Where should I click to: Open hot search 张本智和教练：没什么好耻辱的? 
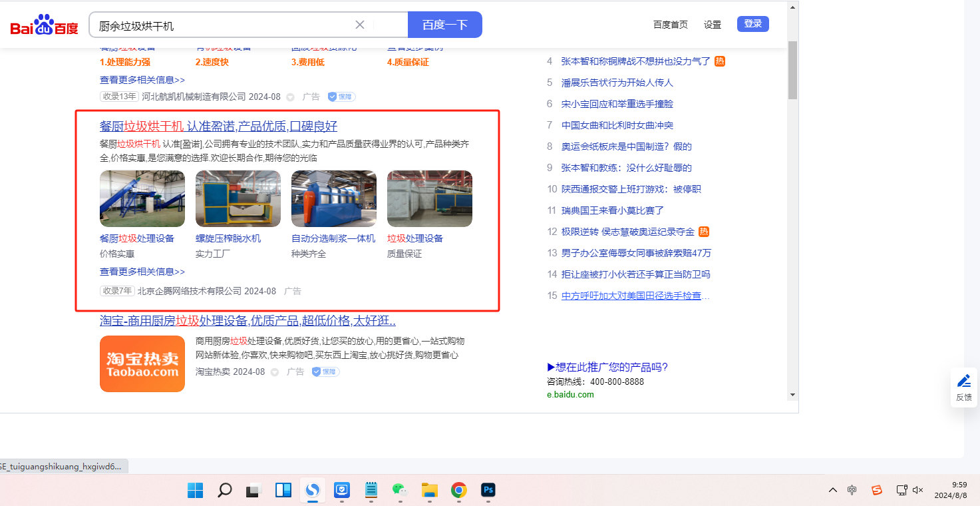(627, 168)
